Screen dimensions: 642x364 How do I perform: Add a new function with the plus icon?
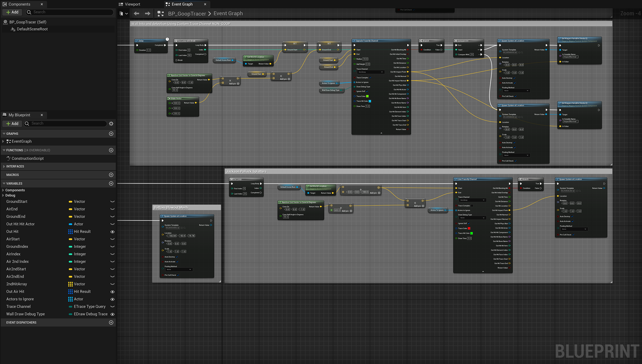tap(111, 150)
